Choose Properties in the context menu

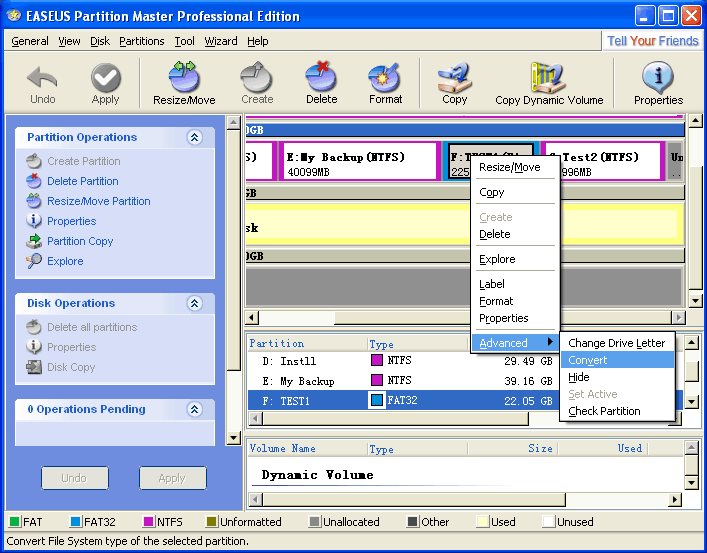[514, 318]
